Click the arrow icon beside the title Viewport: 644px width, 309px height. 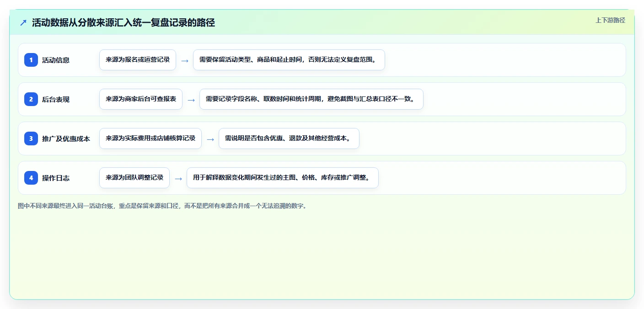click(x=23, y=22)
